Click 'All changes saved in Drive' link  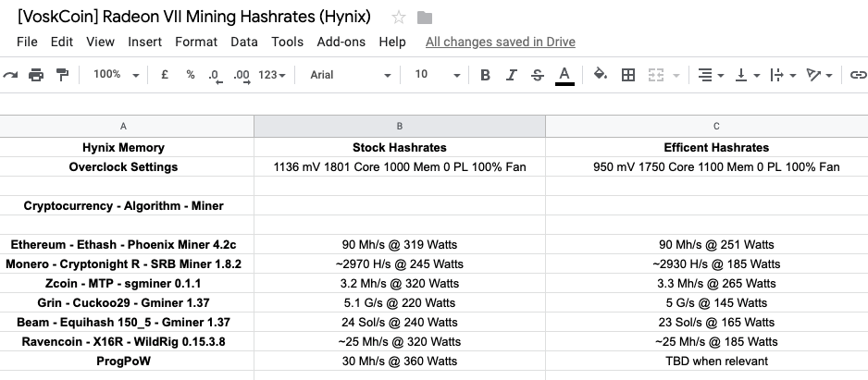(x=501, y=42)
